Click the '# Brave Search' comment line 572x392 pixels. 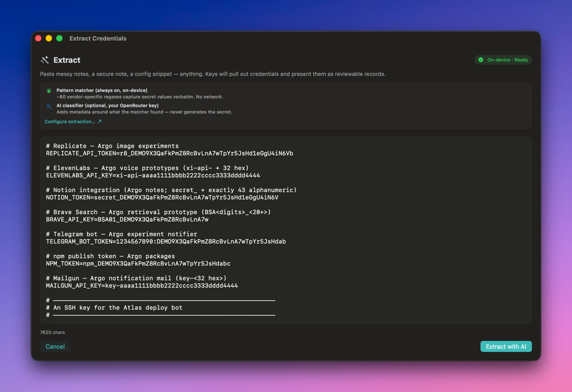(x=159, y=212)
